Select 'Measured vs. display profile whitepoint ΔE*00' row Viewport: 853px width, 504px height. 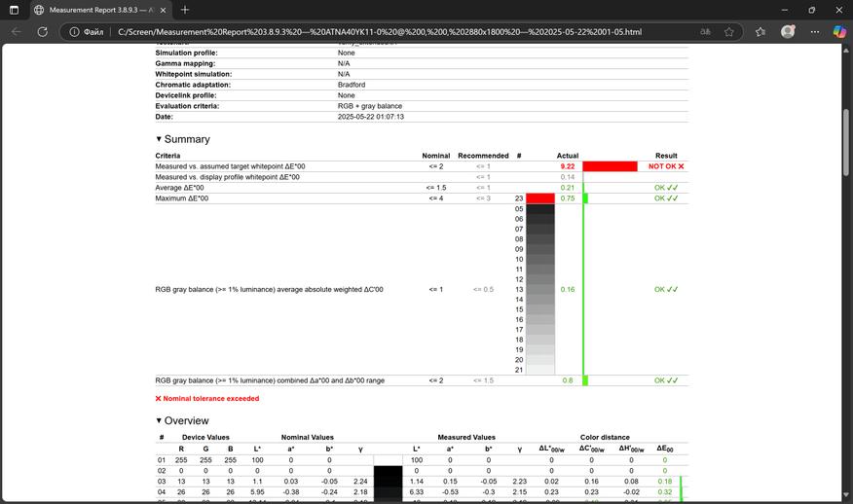click(x=422, y=177)
